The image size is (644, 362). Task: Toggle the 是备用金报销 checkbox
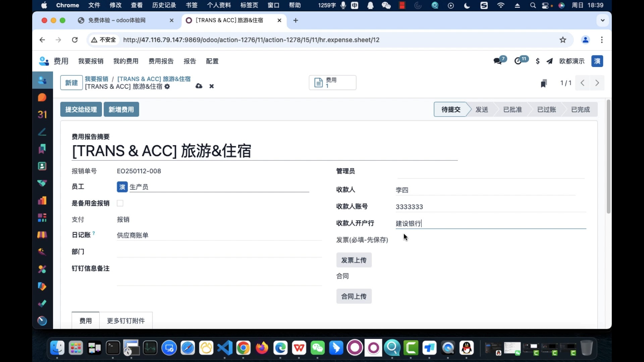(x=120, y=203)
